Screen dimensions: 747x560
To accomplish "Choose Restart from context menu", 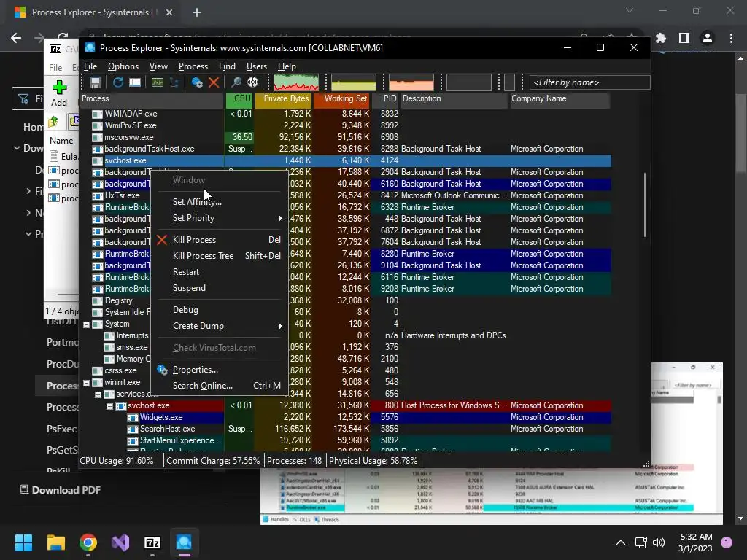I will point(220,272).
